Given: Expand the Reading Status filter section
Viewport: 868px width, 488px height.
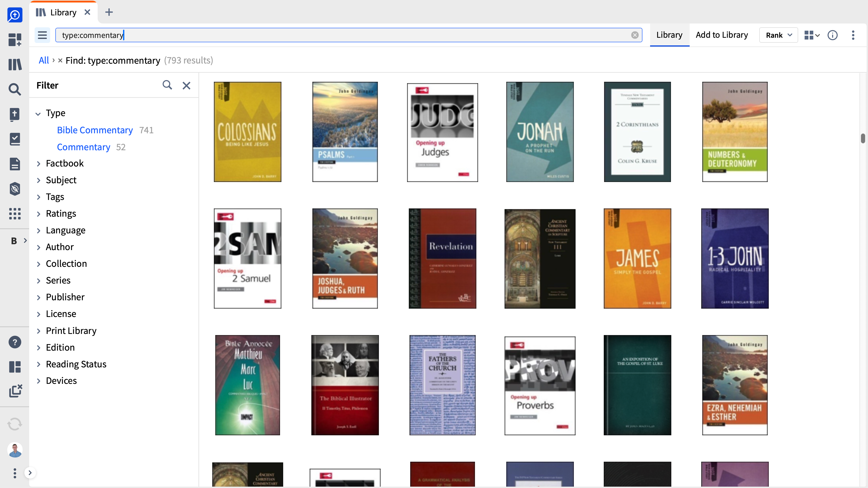Looking at the screenshot, I should (x=38, y=364).
